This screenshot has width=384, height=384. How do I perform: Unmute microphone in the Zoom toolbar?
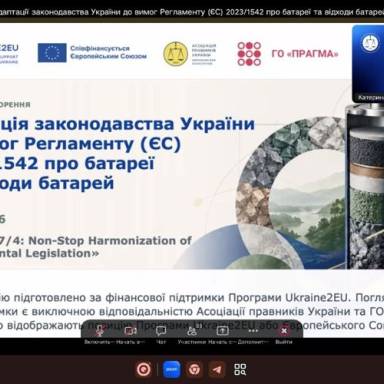click(x=99, y=331)
